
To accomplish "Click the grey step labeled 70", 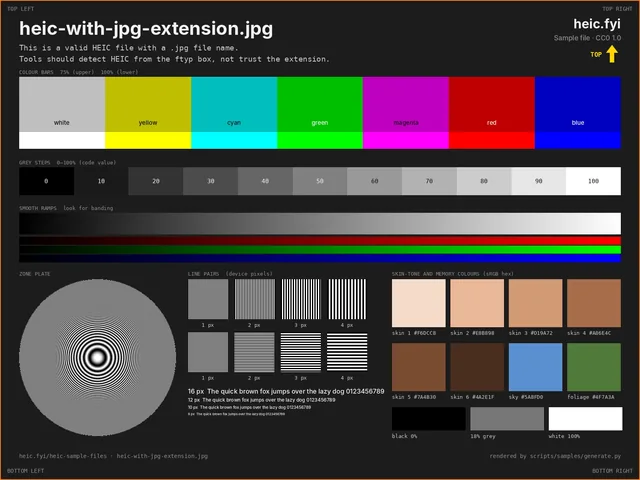I will tap(429, 181).
